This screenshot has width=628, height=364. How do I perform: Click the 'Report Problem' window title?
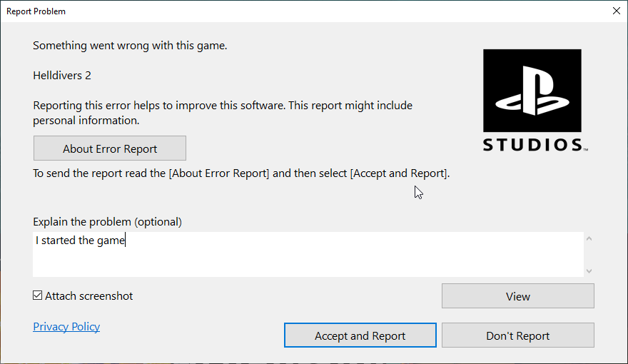[x=36, y=11]
